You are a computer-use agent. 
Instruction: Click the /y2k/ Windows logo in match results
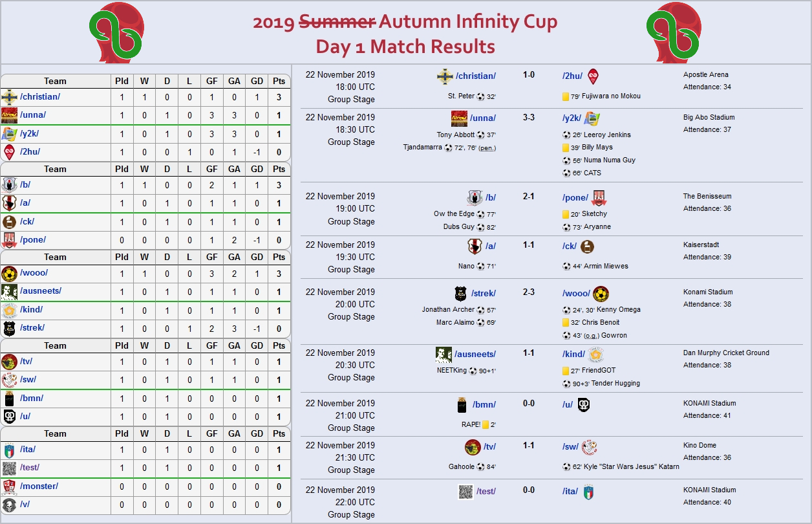[592, 118]
